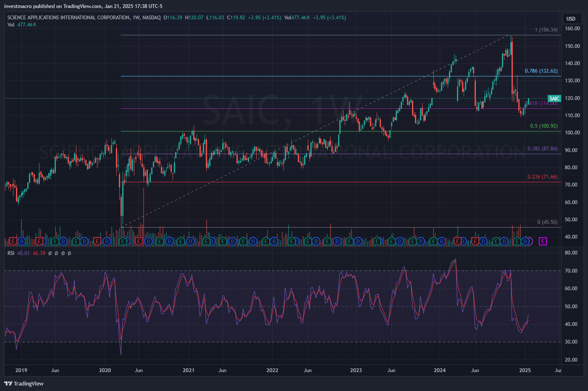Click the magenta upcoming earnings E marker

pos(543,241)
